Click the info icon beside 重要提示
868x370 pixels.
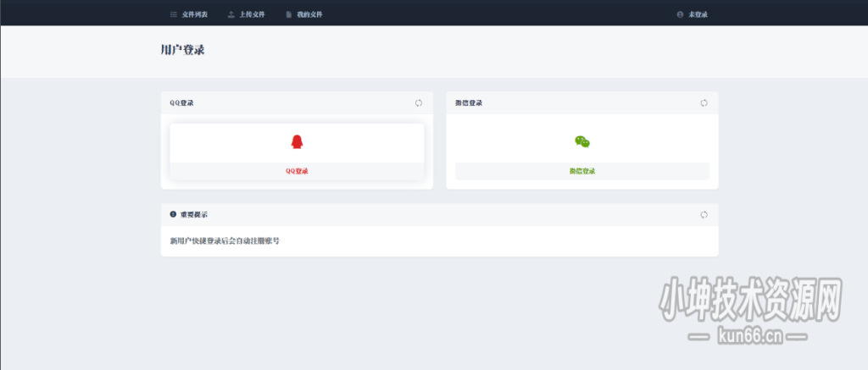pyautogui.click(x=173, y=214)
